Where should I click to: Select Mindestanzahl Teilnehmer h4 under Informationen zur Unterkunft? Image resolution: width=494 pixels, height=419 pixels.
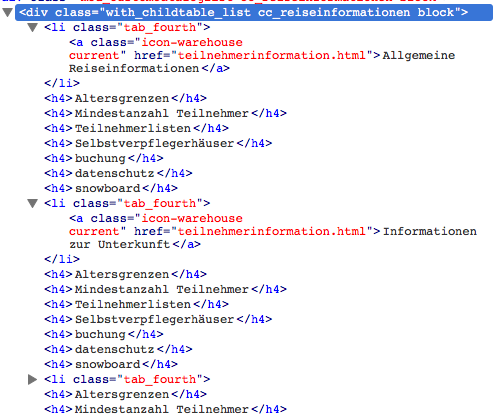tap(165, 289)
